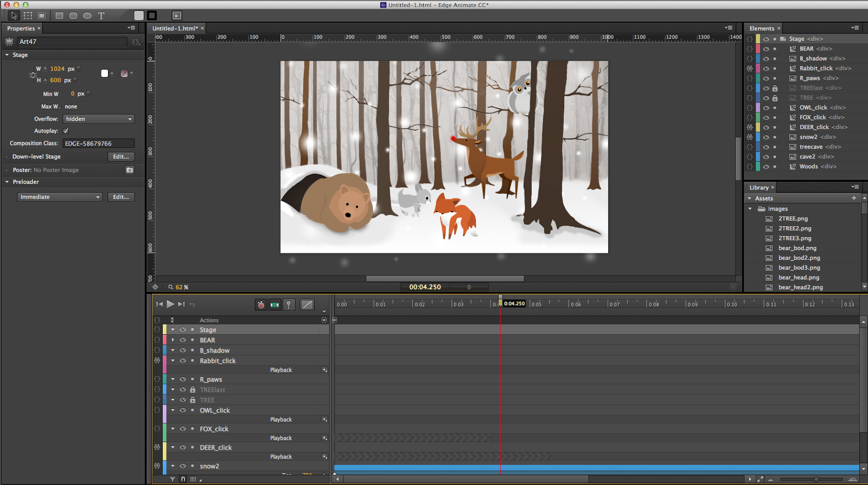Select the Rounded Rectangle tool
This screenshot has width=868, height=485.
click(73, 16)
